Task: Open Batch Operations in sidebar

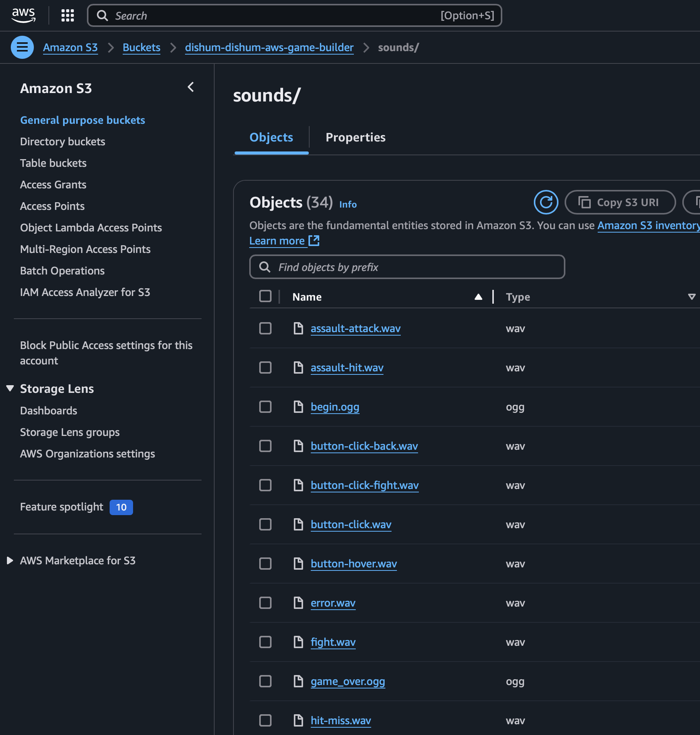Action: point(62,271)
